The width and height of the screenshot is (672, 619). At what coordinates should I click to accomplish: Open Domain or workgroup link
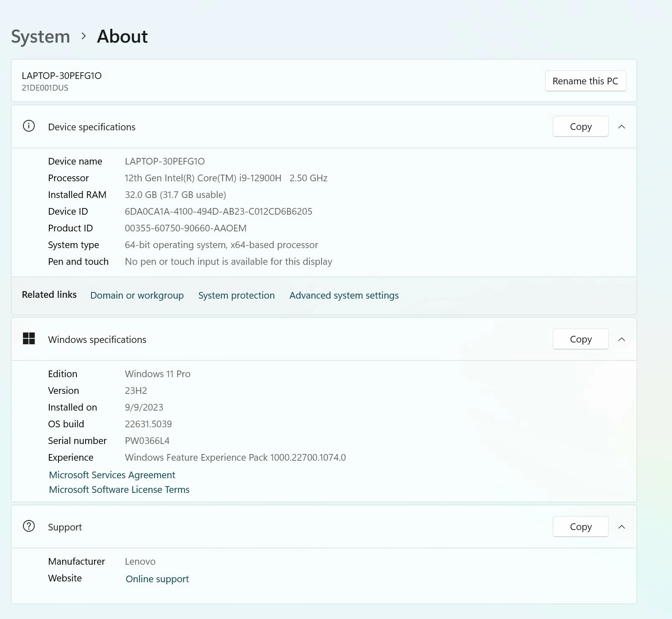(137, 295)
